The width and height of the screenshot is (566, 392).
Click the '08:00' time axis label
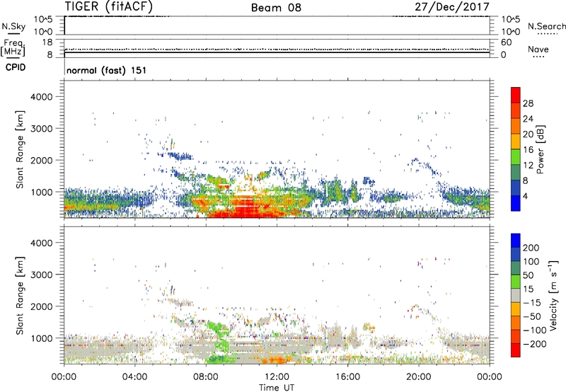(x=206, y=377)
